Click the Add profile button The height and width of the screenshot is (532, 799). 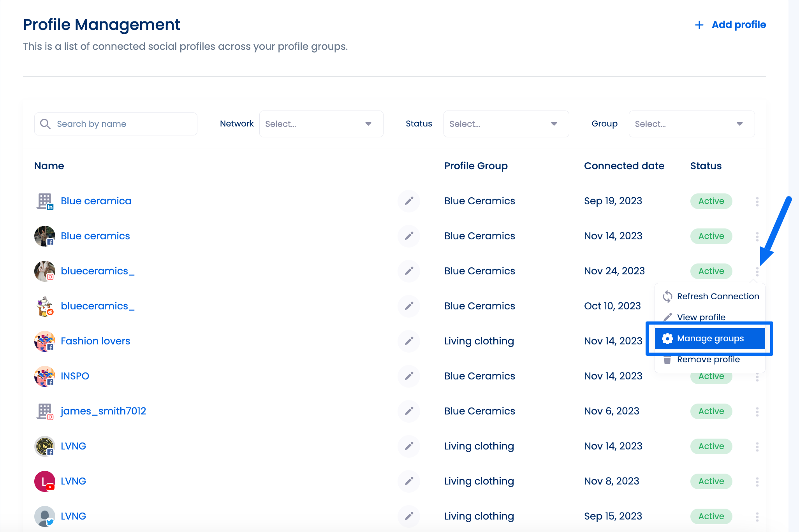(730, 25)
